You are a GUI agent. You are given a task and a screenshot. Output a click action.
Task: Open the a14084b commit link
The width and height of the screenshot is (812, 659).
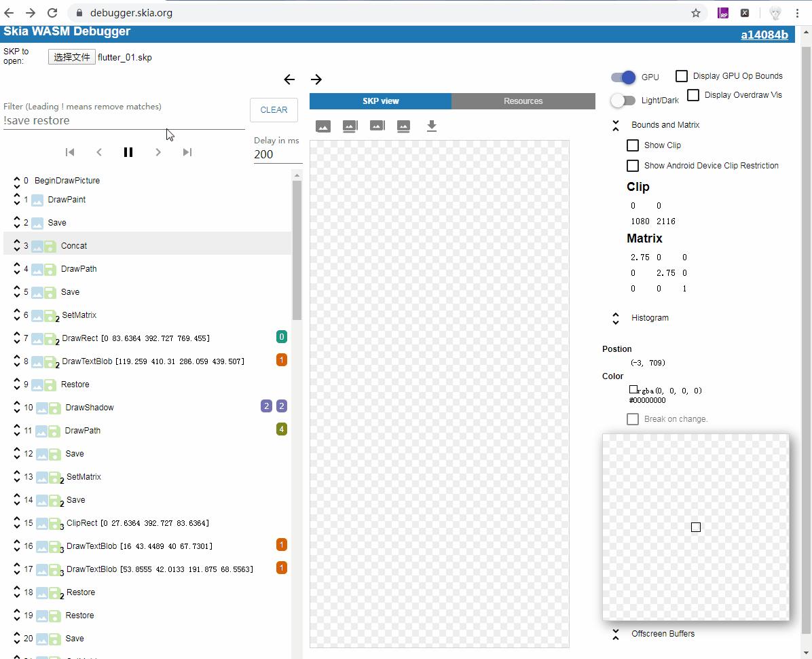click(764, 35)
